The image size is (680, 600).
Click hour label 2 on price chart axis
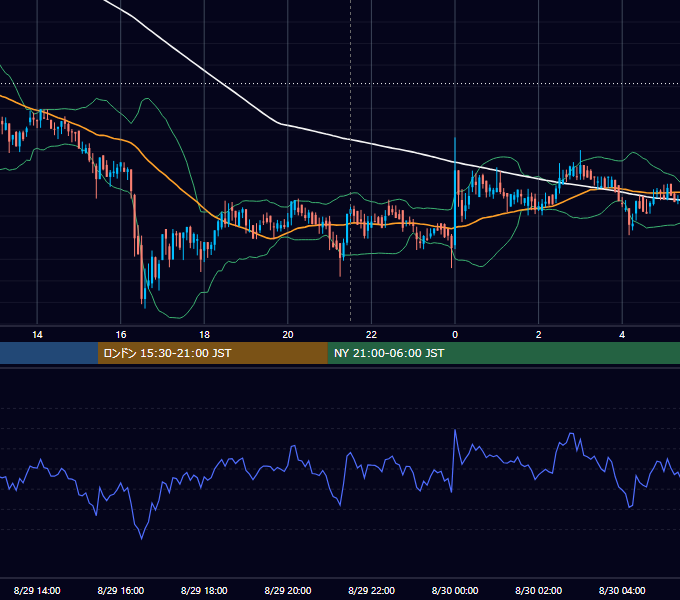539,335
